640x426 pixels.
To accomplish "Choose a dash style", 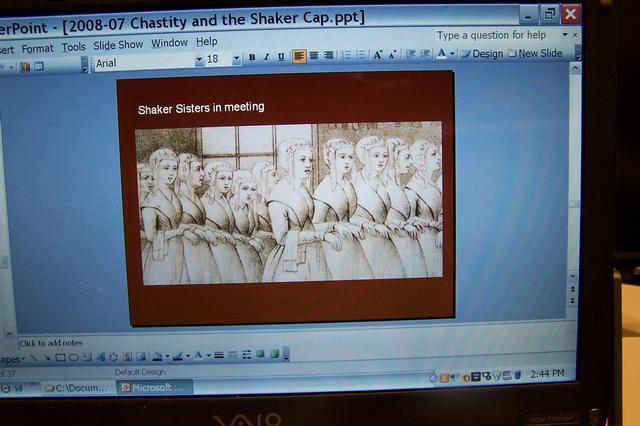I will (x=233, y=355).
